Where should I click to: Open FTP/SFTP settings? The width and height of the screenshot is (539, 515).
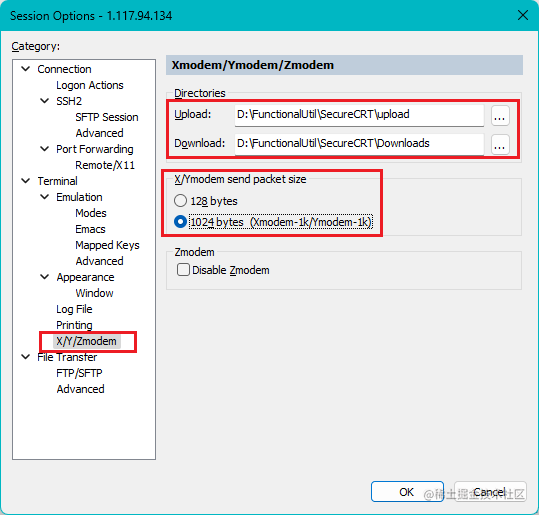(x=79, y=373)
